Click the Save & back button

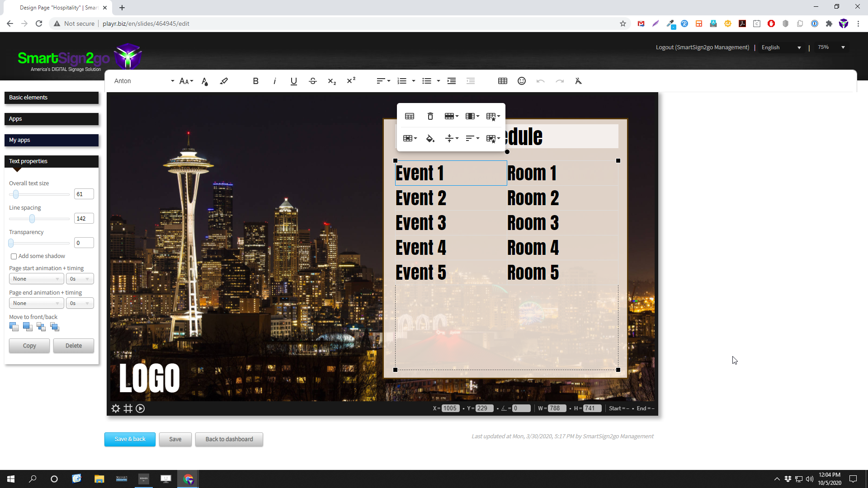click(130, 439)
